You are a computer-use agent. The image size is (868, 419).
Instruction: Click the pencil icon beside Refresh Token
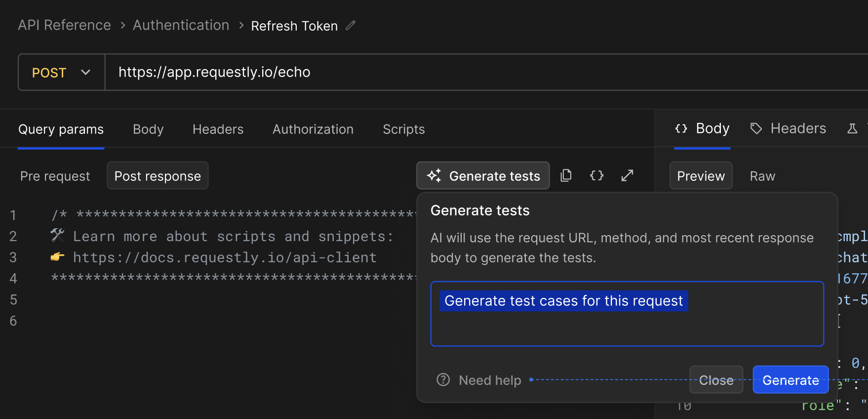pyautogui.click(x=351, y=26)
